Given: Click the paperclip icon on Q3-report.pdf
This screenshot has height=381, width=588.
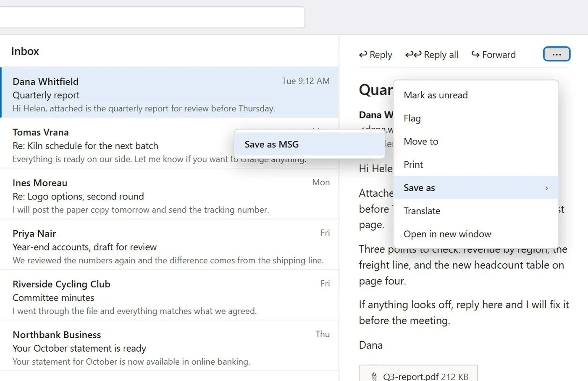Looking at the screenshot, I should point(374,377).
